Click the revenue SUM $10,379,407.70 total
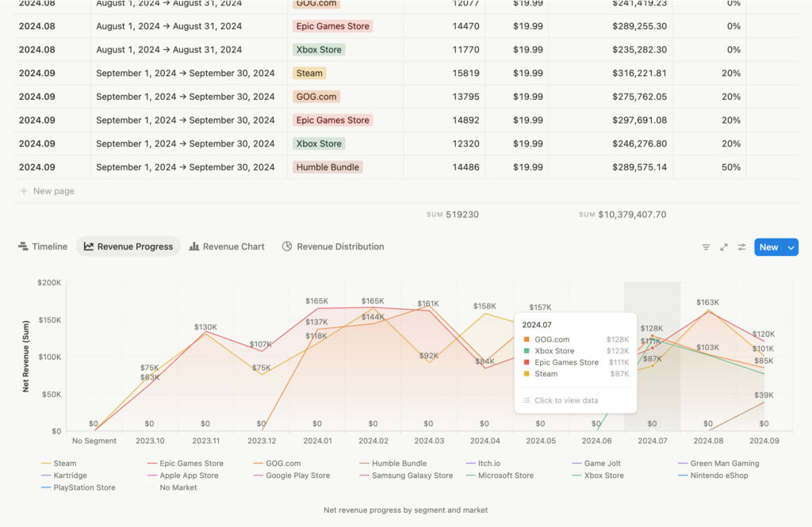Viewport: 812px width, 527px height. 622,214
